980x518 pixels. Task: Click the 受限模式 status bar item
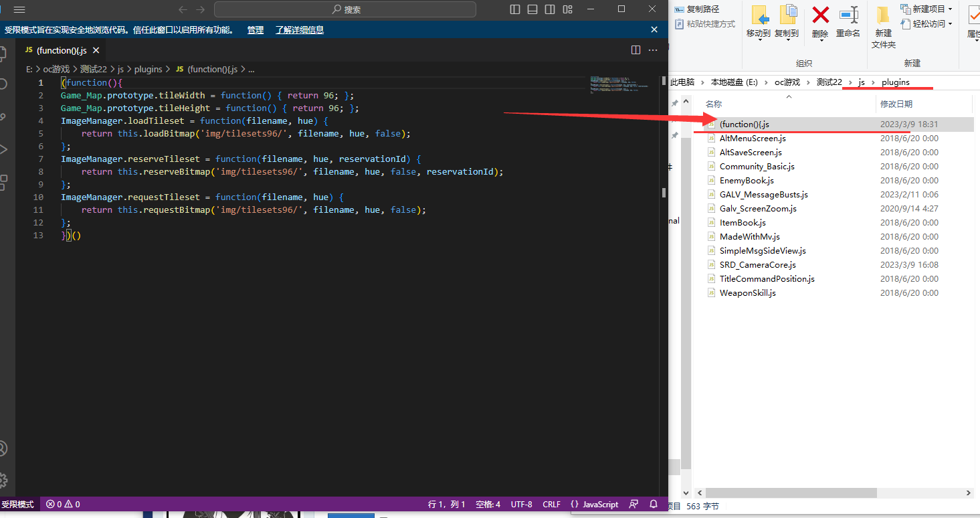[x=18, y=505]
